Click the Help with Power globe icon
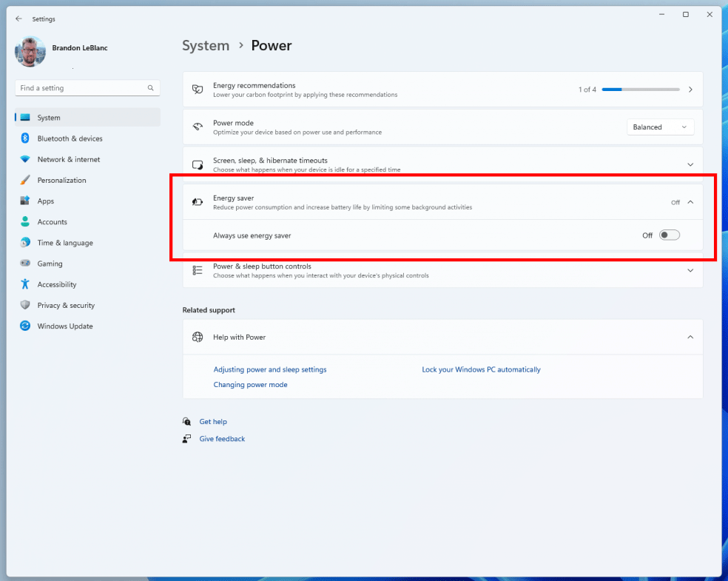 [x=198, y=337]
